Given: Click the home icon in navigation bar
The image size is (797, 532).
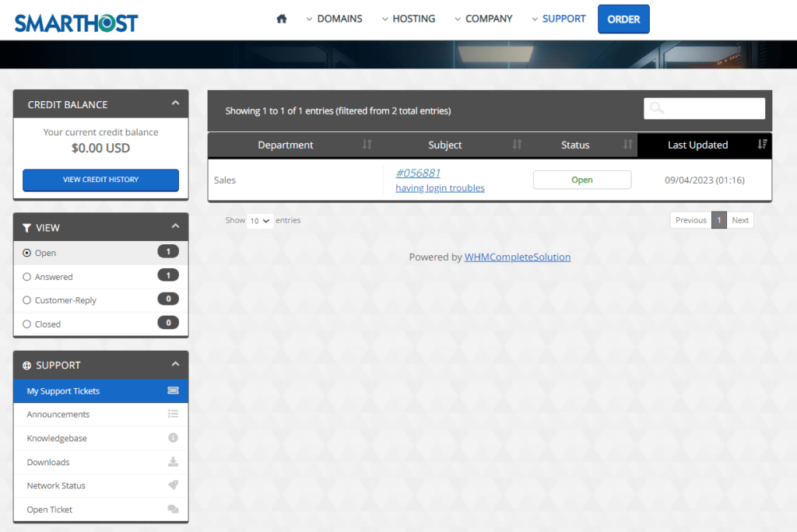Looking at the screenshot, I should click(282, 19).
